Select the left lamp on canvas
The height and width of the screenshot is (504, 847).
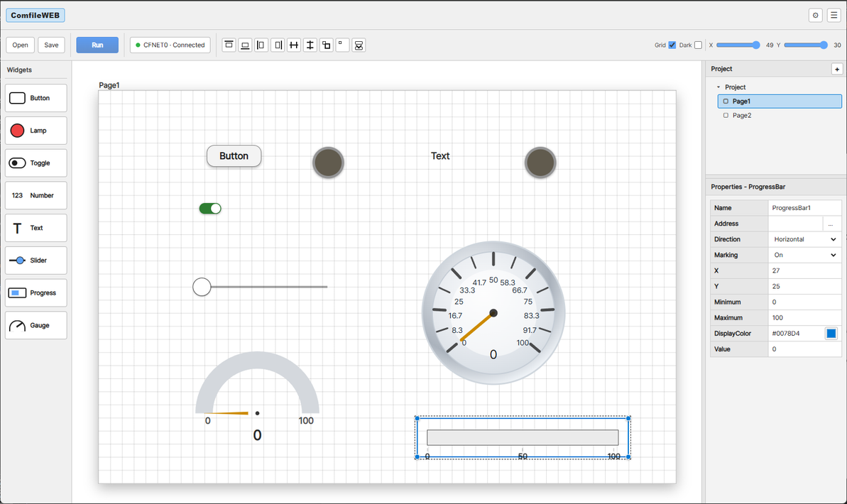pyautogui.click(x=329, y=162)
